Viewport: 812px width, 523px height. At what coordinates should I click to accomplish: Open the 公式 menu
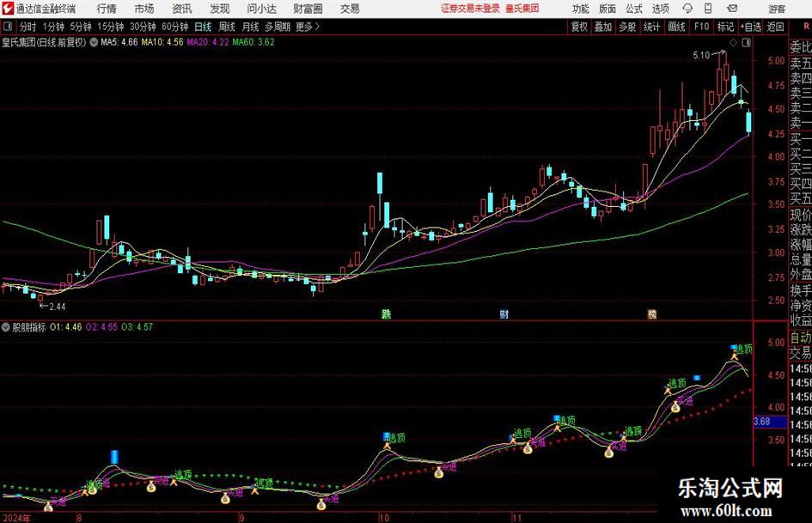tap(634, 9)
